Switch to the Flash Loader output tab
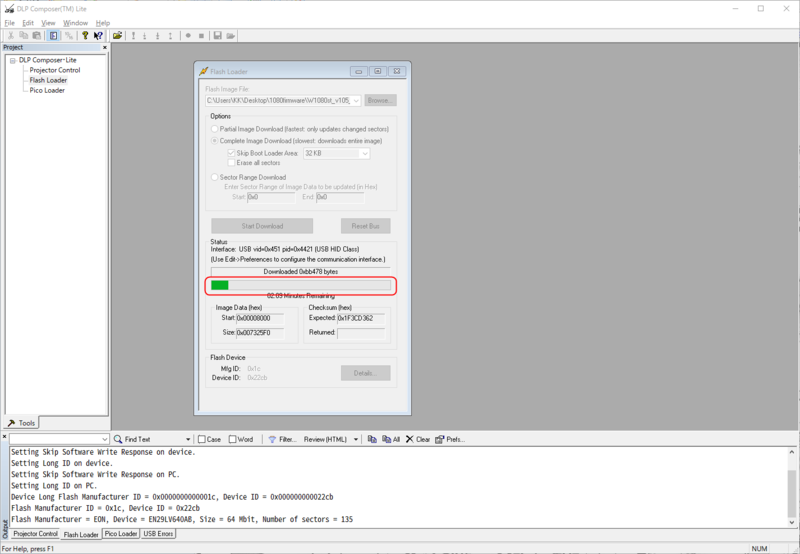Image resolution: width=800 pixels, height=554 pixels. tap(81, 534)
